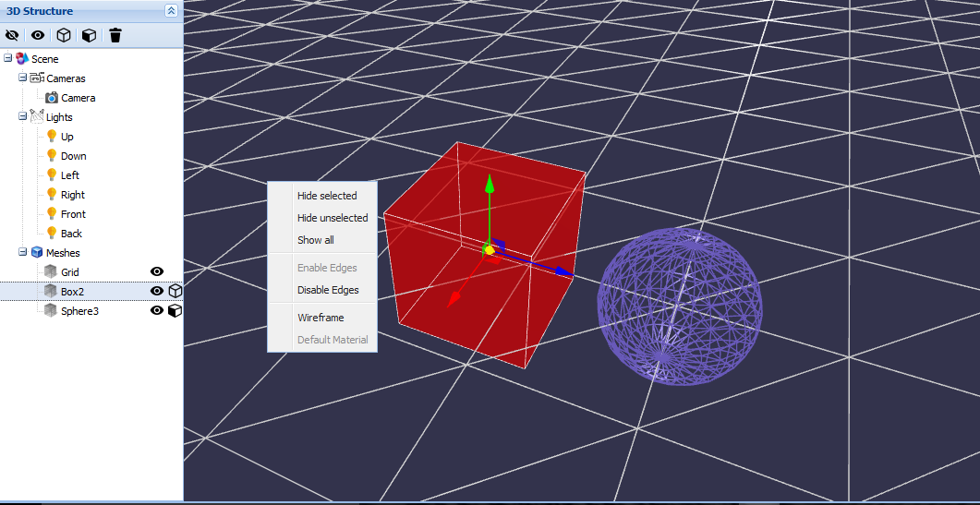Select the Left light
The height and width of the screenshot is (505, 980).
point(70,175)
